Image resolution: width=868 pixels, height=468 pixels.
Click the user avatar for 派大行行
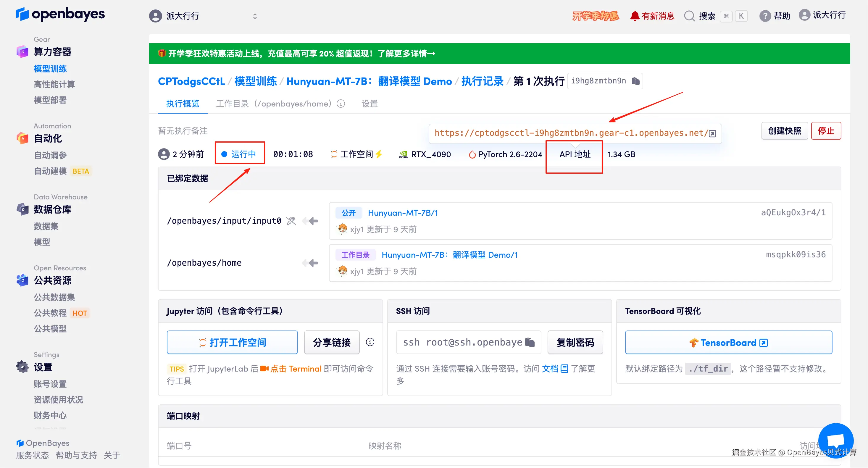pyautogui.click(x=805, y=15)
